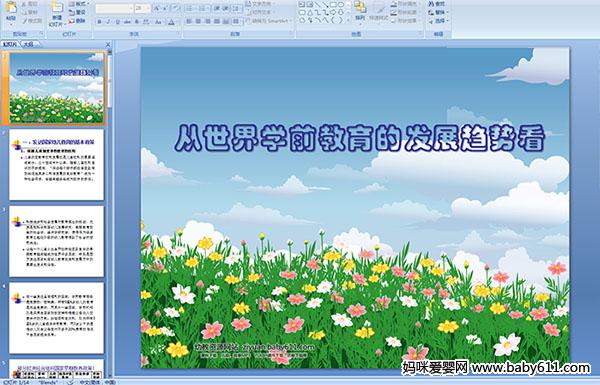Select the fourth slide thumbnail
The image size is (600, 385).
56,318
